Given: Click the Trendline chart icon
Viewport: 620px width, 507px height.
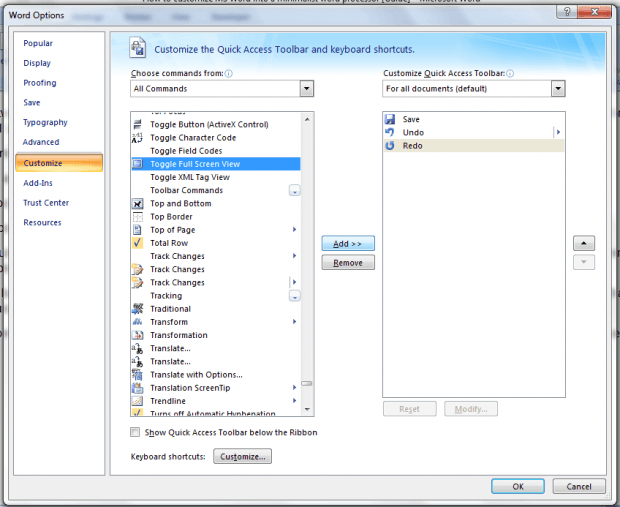Looking at the screenshot, I should 137,401.
